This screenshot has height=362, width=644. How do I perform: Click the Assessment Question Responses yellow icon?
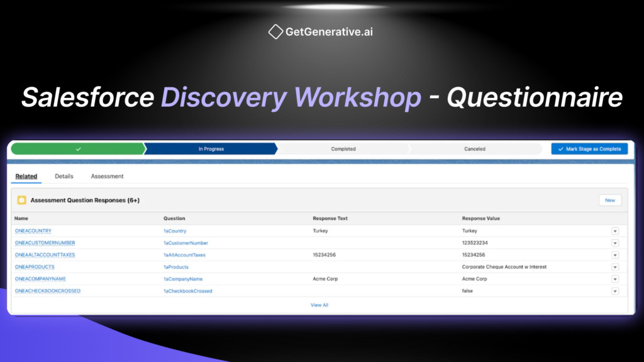coord(22,200)
